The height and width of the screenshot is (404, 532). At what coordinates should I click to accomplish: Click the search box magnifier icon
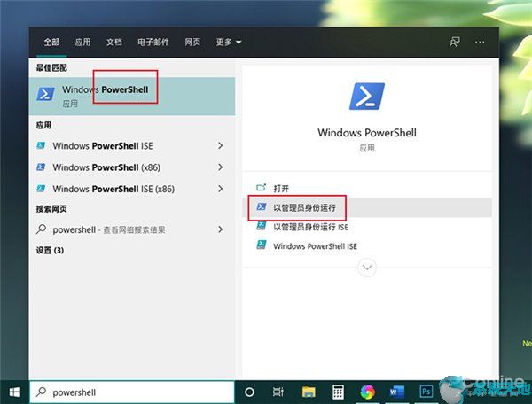[x=41, y=392]
